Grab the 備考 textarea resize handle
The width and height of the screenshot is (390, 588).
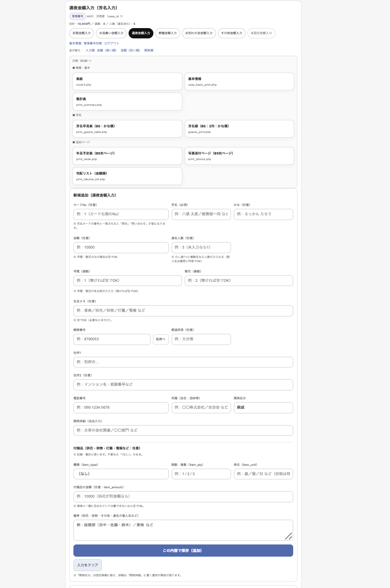click(x=289, y=537)
